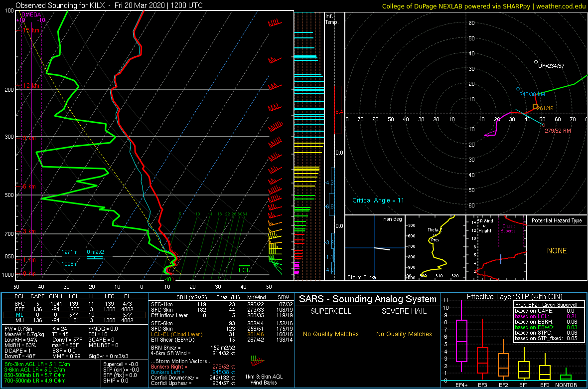Click the wind barb legend icon above 1km & 6km label

pos(257,361)
